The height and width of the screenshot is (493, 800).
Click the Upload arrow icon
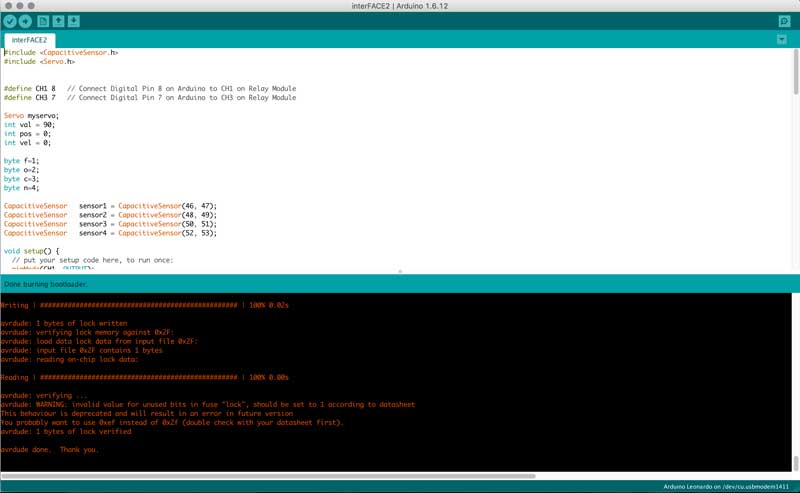(x=25, y=21)
